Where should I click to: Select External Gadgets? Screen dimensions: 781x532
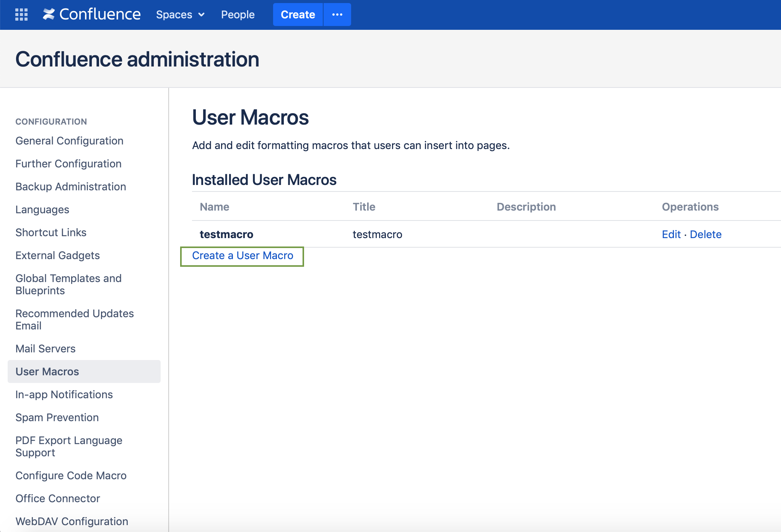pos(58,255)
